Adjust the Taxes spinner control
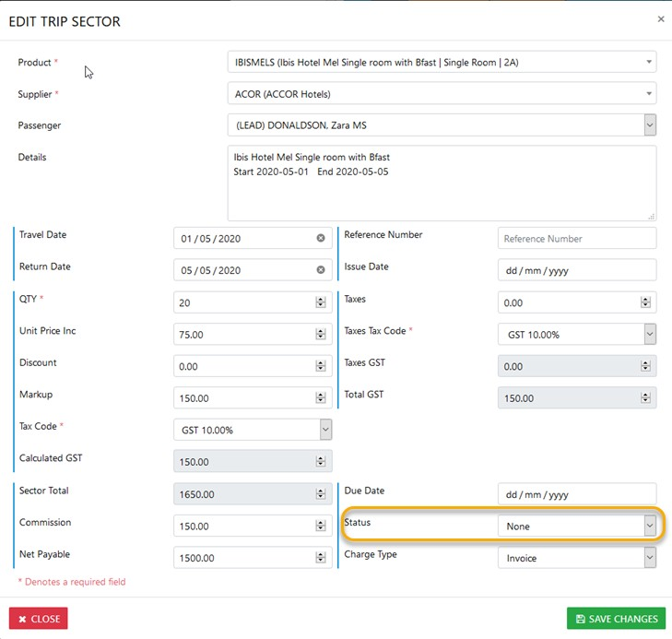This screenshot has height=639, width=672. pyautogui.click(x=645, y=302)
